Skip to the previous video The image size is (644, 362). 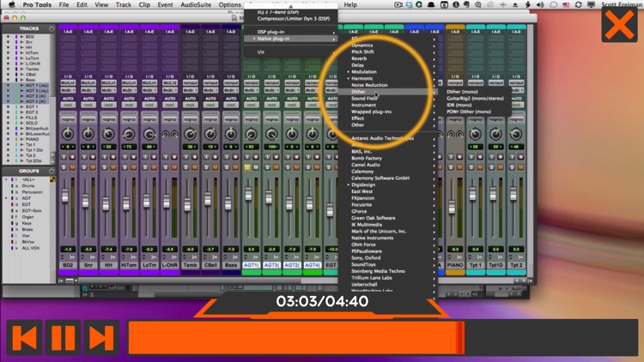click(x=25, y=337)
